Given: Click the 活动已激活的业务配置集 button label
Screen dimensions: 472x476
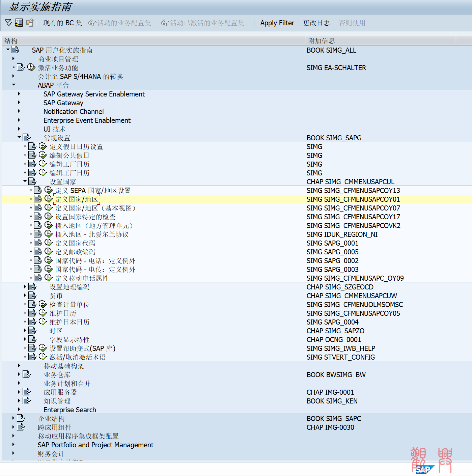Looking at the screenshot, I should tap(207, 23).
